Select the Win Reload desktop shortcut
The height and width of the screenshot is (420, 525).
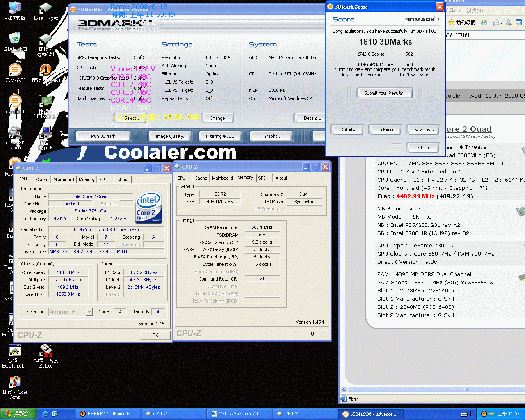(46, 356)
